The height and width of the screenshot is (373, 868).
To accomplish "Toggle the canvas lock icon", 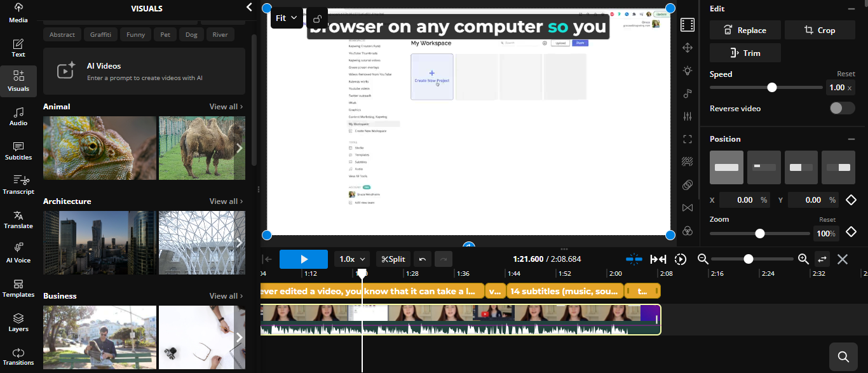I will point(316,18).
